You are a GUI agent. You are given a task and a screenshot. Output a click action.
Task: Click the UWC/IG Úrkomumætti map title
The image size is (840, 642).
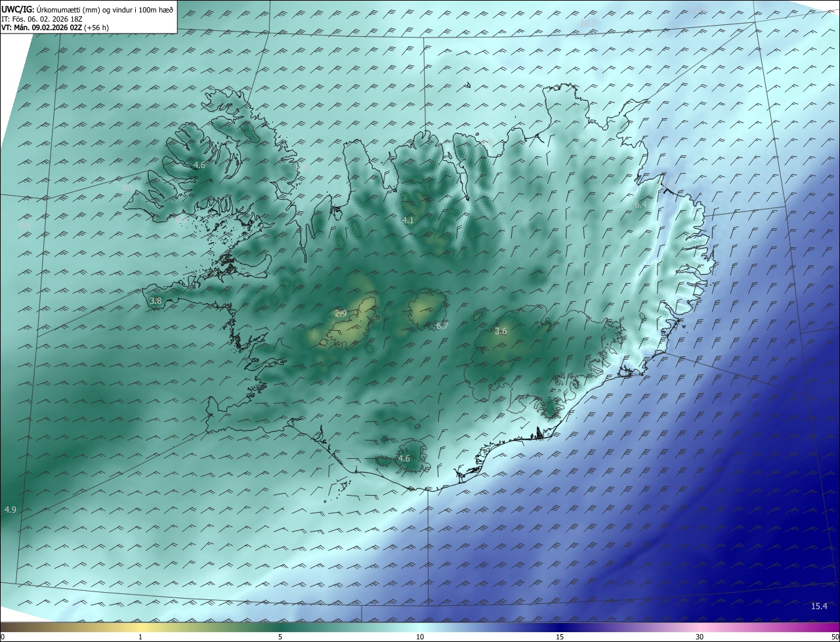coord(87,9)
